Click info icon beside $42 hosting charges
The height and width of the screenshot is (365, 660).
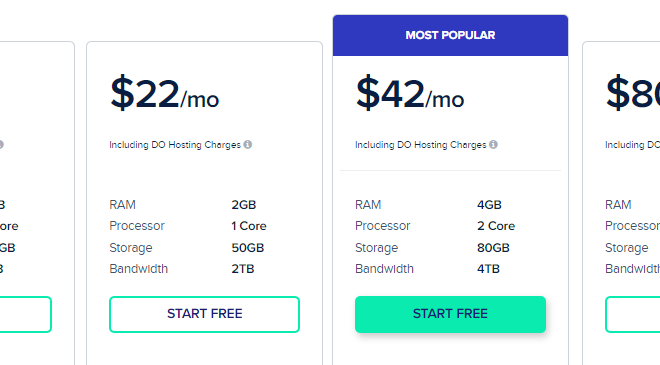(493, 144)
